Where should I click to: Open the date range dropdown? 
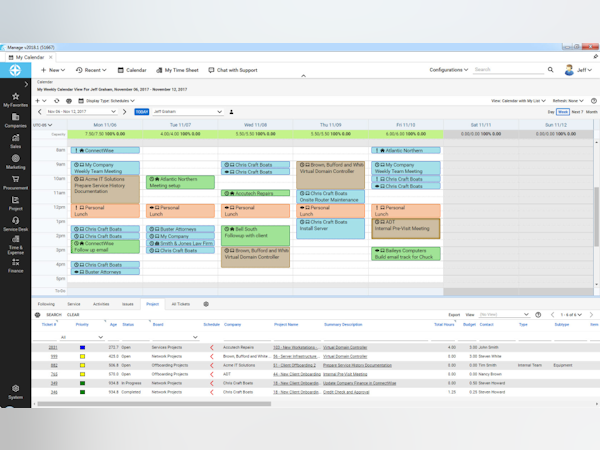(81, 112)
